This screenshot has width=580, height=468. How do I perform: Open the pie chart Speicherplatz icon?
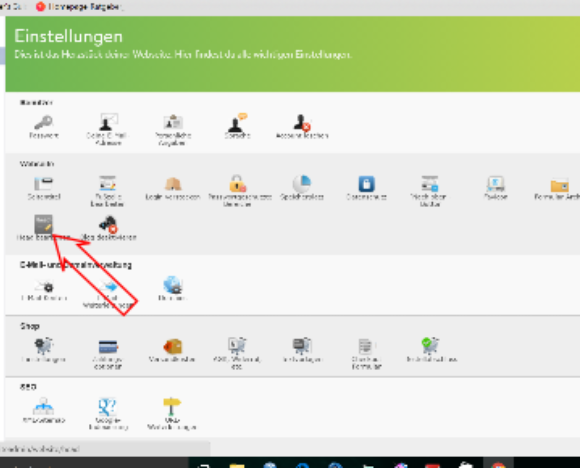[x=302, y=184]
